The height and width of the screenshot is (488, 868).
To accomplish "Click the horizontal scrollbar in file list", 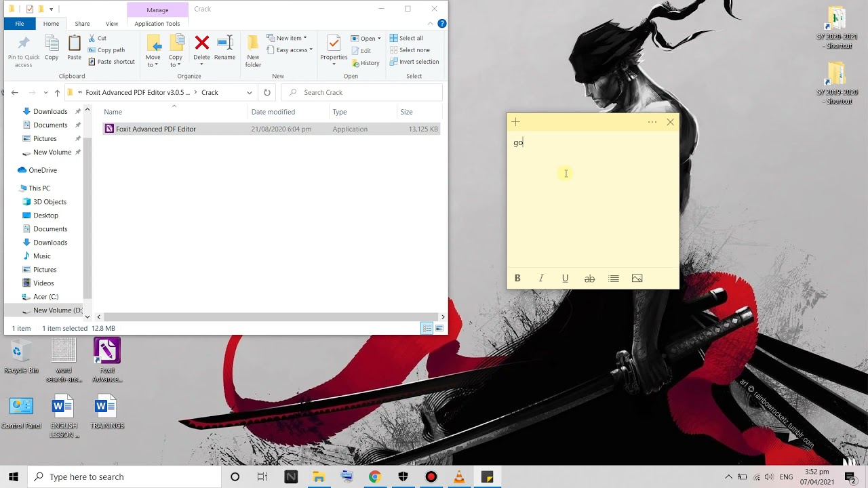I will tap(271, 317).
